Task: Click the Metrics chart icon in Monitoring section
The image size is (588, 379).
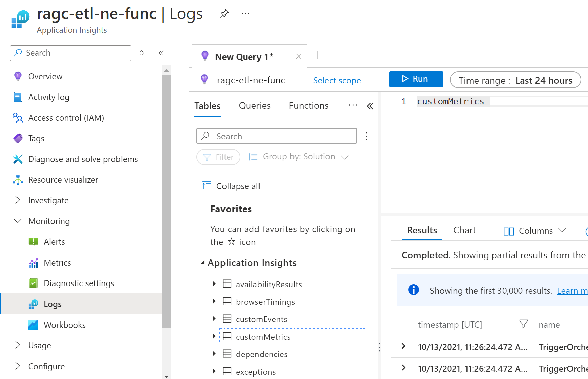Action: (34, 262)
